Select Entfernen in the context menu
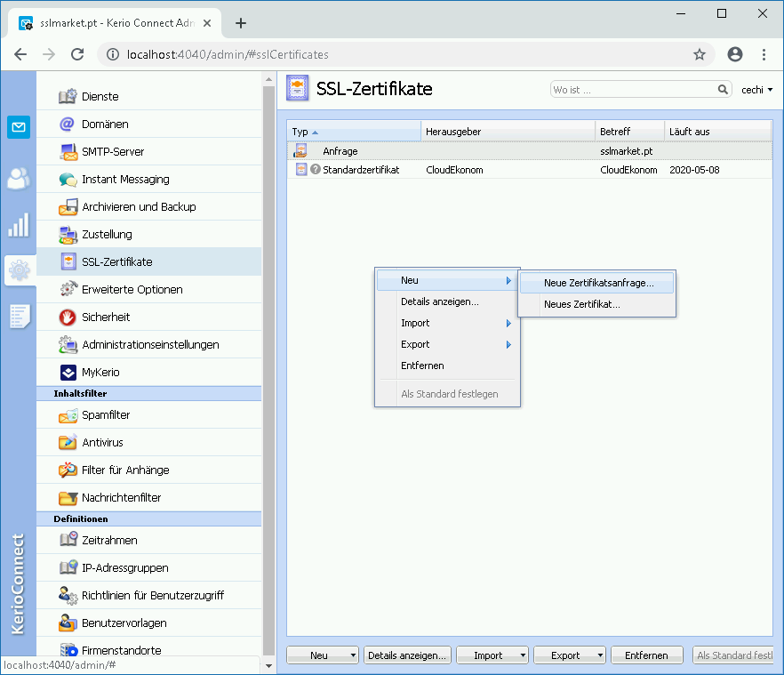The width and height of the screenshot is (784, 675). pos(447,366)
